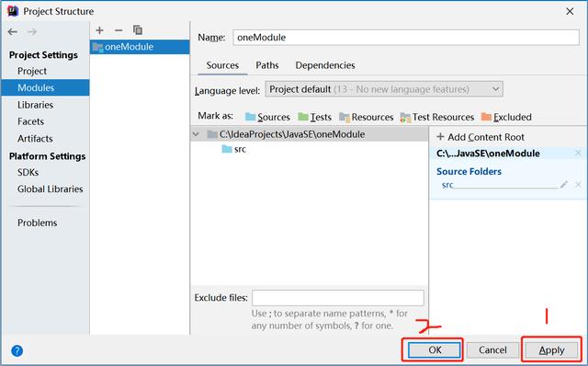
Task: Collapse the C:\IdeaProjects\JavaSE\oneModule tree node
Action: (x=196, y=134)
